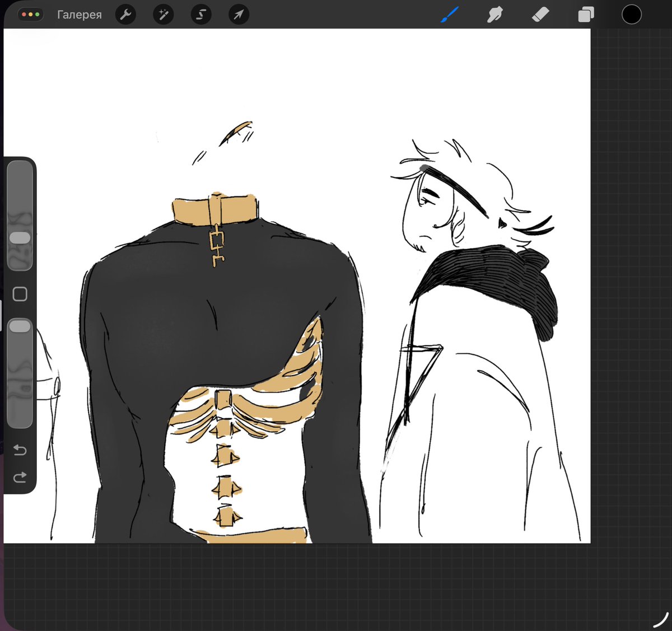Click the brush size slider handle
672x631 pixels.
pos(20,238)
